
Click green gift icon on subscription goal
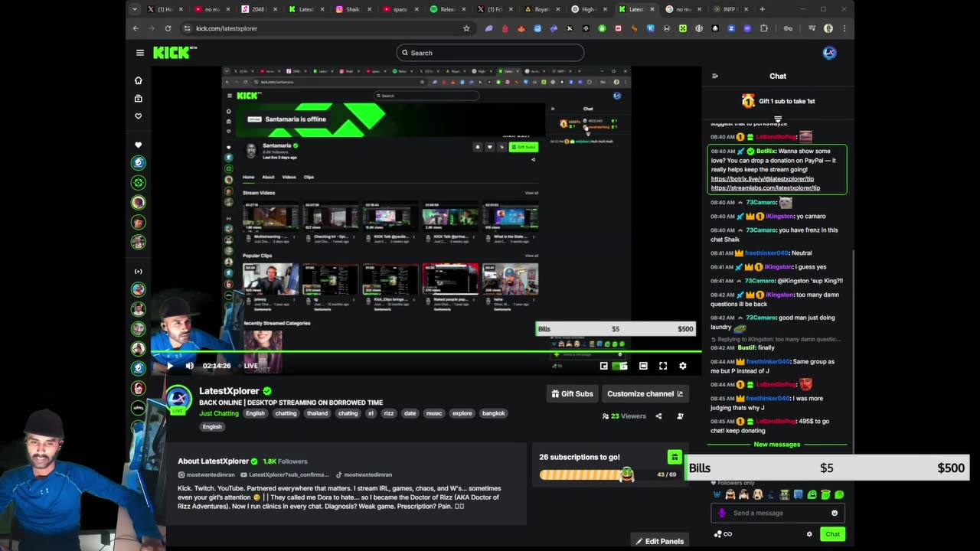pyautogui.click(x=675, y=458)
